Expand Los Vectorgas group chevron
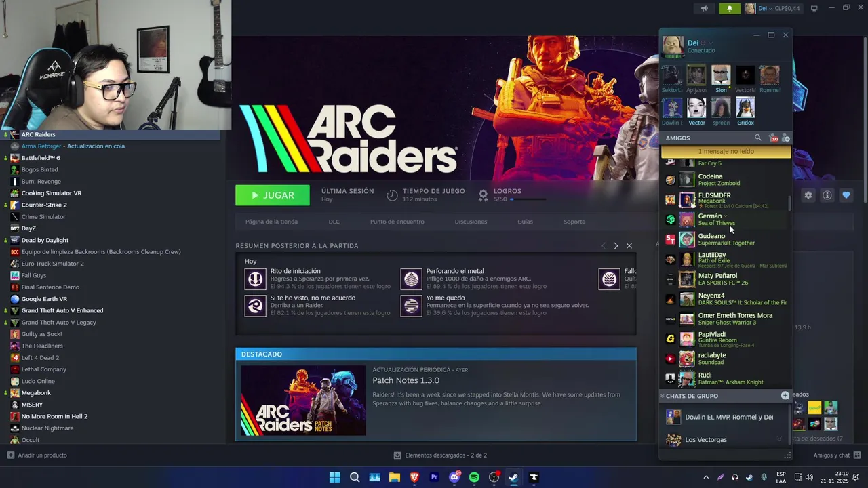Screen dimensions: 868x488 point(779,439)
